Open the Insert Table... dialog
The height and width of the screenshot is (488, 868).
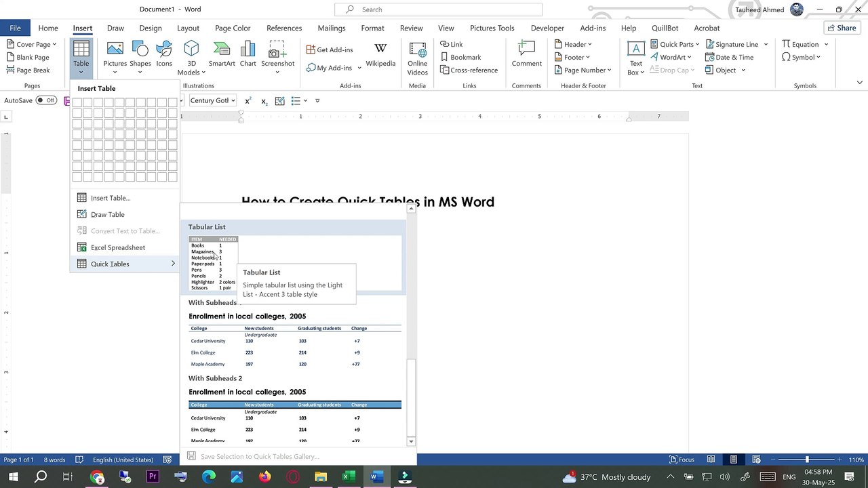tap(111, 198)
